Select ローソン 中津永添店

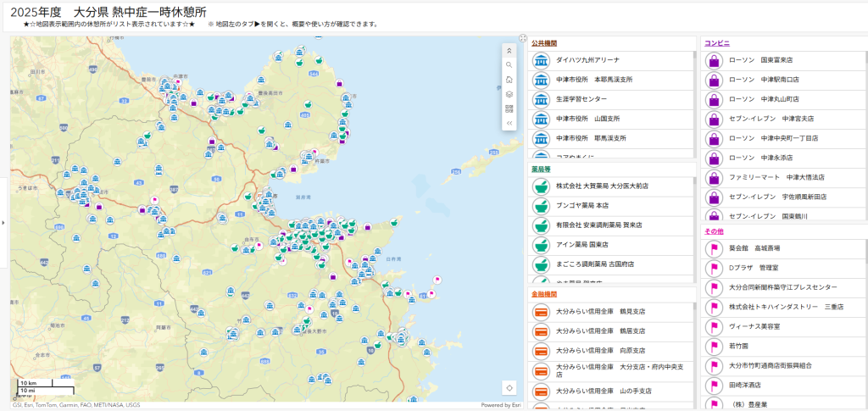tap(784, 158)
